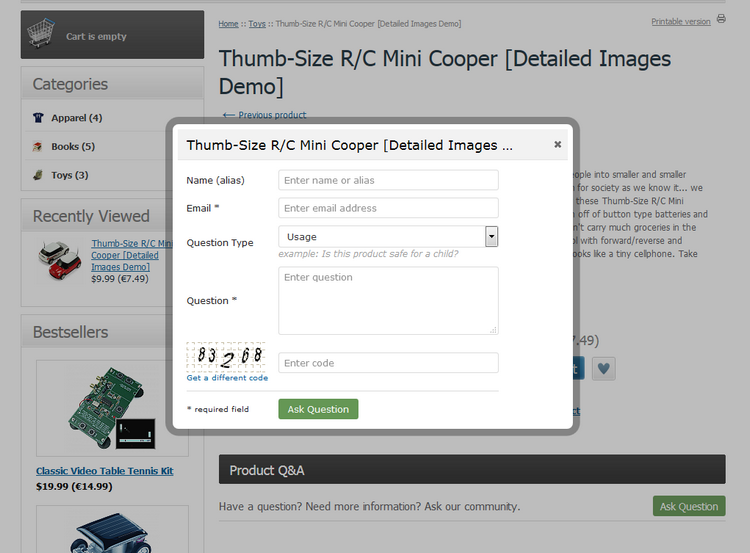Click the Apparel shirt icon
Screen dimensions: 750x553
point(38,118)
